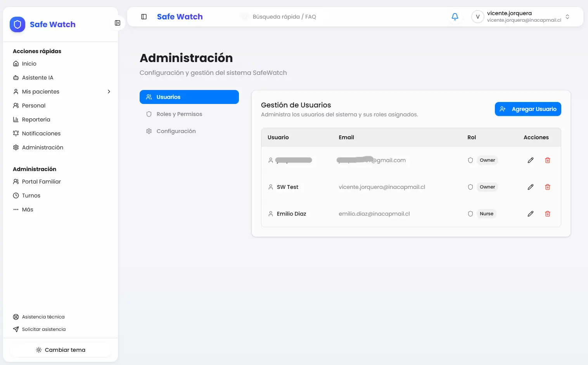The image size is (588, 365).
Task: Select the Inicio home icon in sidebar
Action: (16, 63)
